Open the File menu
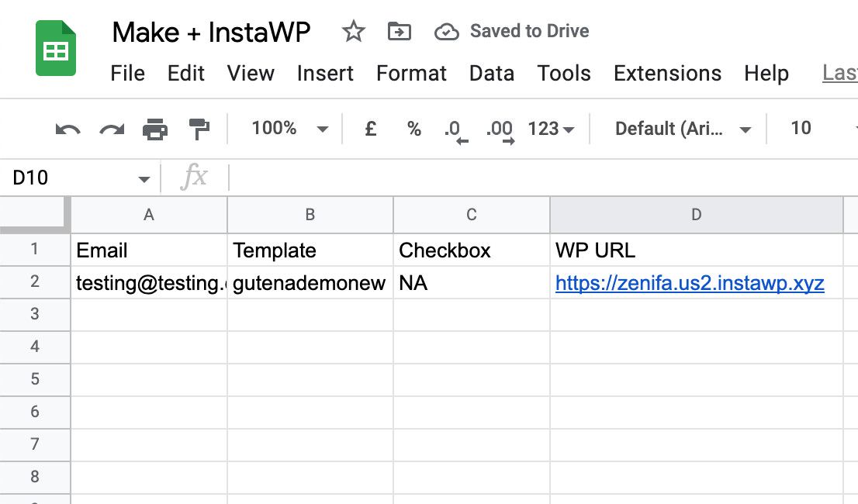Screen dimensions: 858x504 127,73
